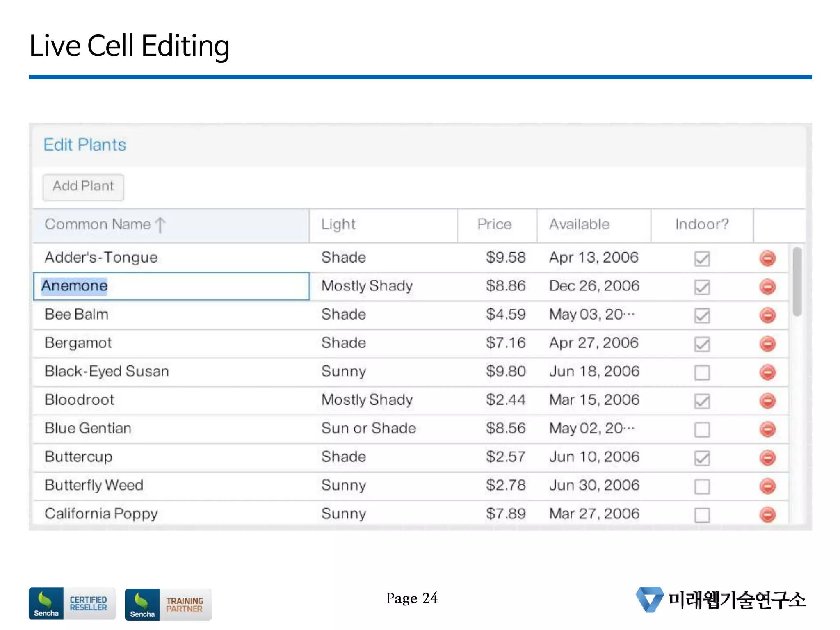
Task: Sort by the Price column header
Action: pos(494,224)
